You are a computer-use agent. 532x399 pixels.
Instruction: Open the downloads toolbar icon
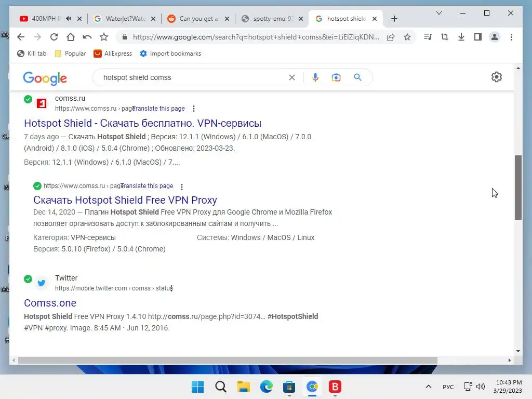click(x=461, y=37)
